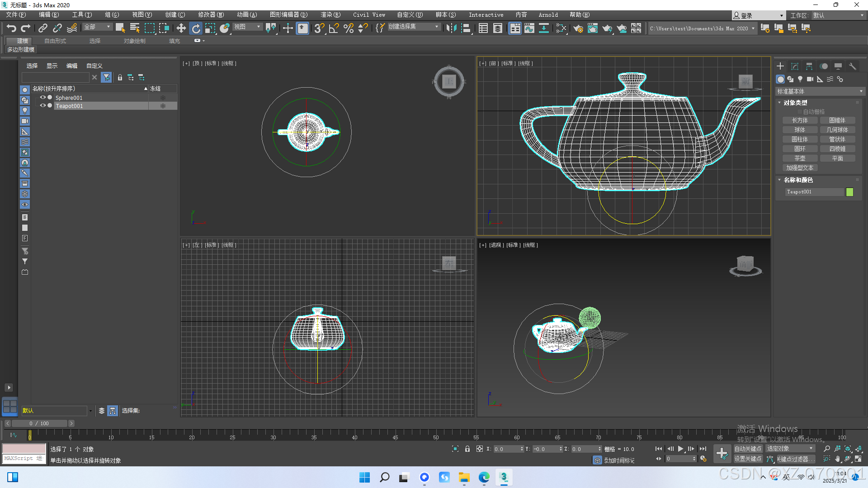This screenshot has width=868, height=488.
Task: Click the Mirror tool icon
Action: point(451,28)
